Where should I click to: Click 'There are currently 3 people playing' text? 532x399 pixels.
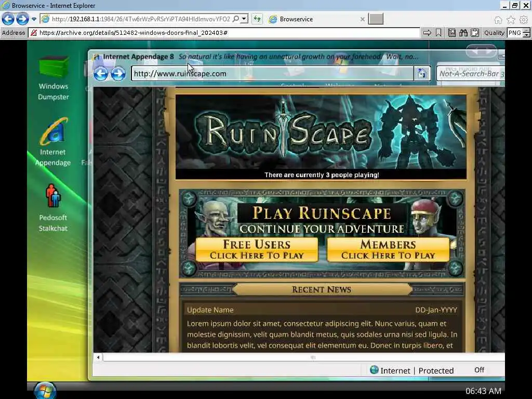pos(322,175)
